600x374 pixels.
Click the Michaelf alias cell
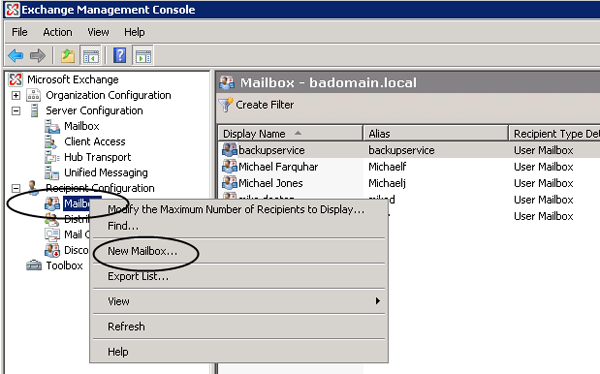click(x=387, y=167)
